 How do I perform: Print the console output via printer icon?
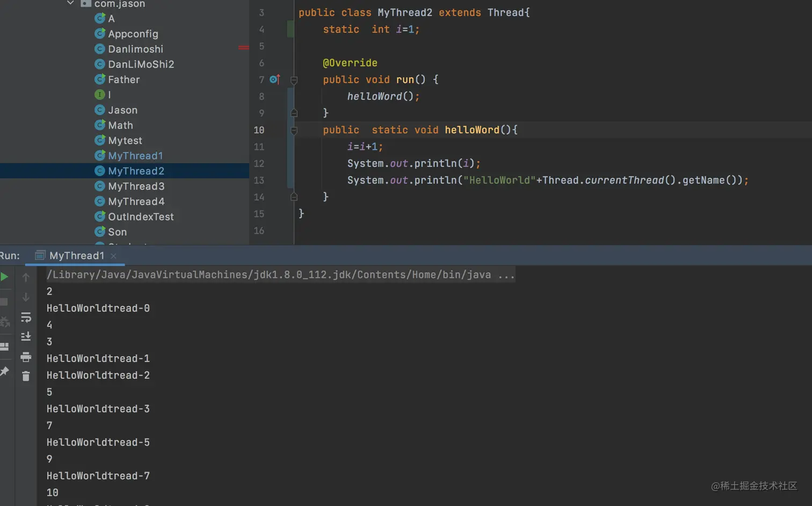[x=26, y=357]
